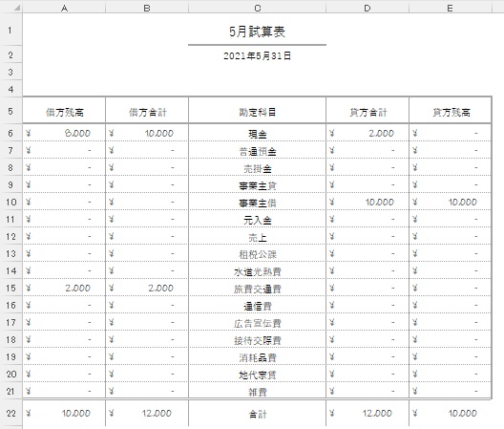Select the 水道光熱費 account cell
This screenshot has width=504, height=429.
[x=257, y=270]
